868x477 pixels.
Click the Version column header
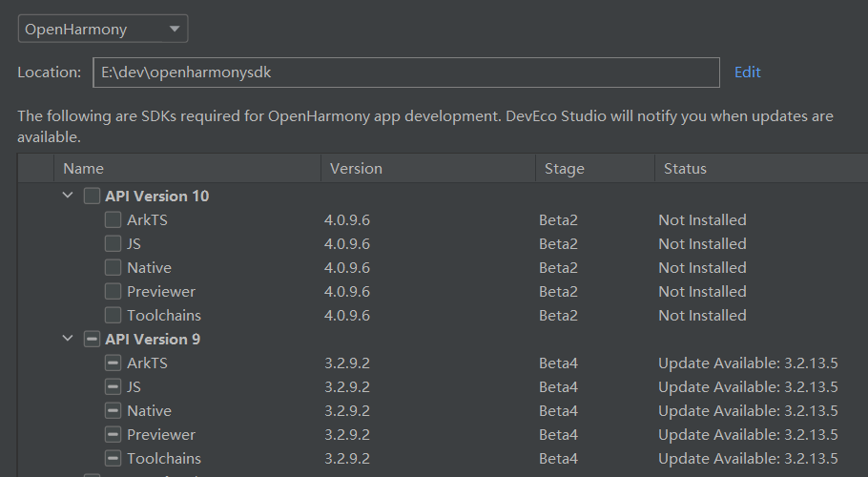point(428,168)
